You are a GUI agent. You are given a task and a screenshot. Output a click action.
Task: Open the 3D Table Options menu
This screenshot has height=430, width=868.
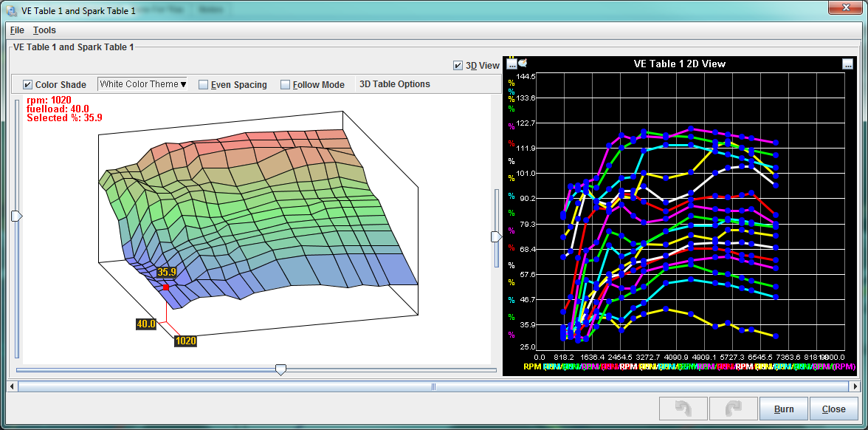[395, 84]
